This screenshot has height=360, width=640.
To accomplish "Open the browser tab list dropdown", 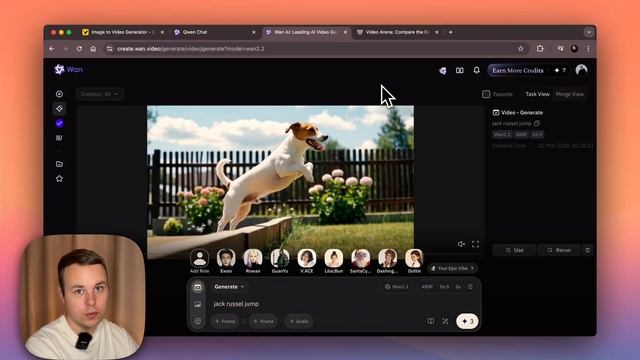I will pos(589,32).
